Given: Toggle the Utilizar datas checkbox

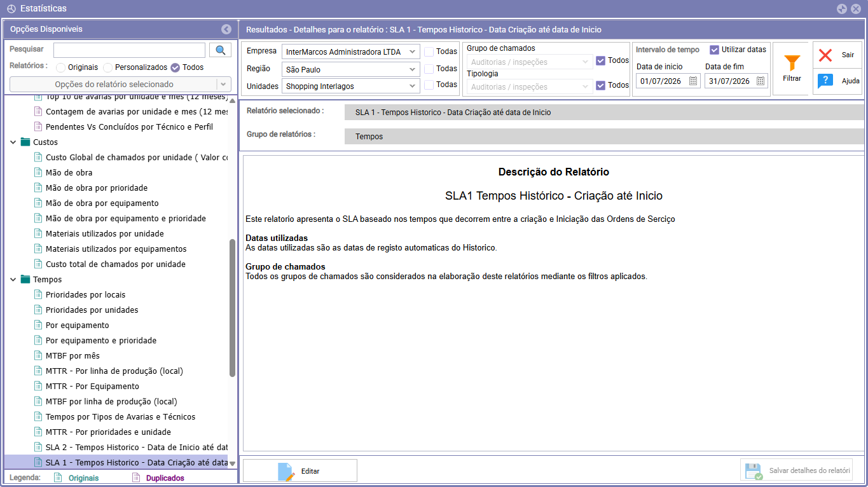Looking at the screenshot, I should [715, 50].
